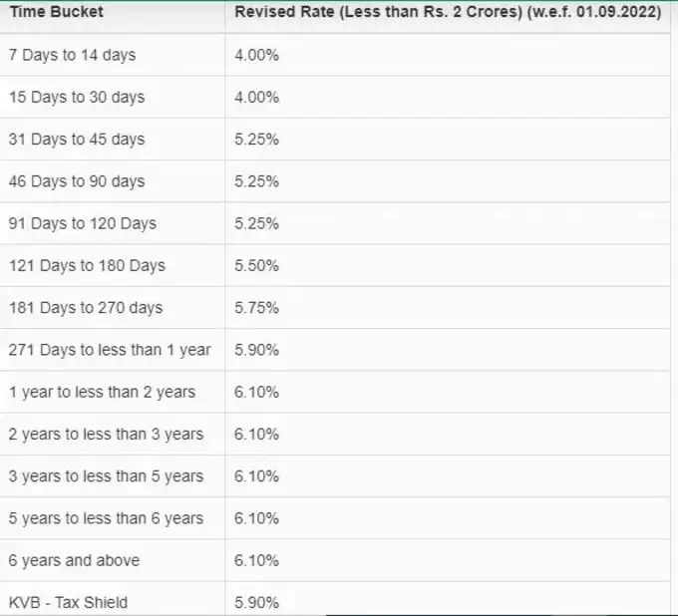The width and height of the screenshot is (678, 616).
Task: Select the KVB - Tax Shield row label
Action: (x=69, y=603)
